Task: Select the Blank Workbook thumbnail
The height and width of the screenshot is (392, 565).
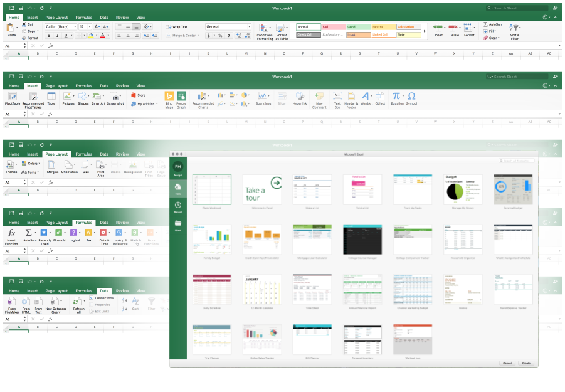Action: (x=212, y=189)
